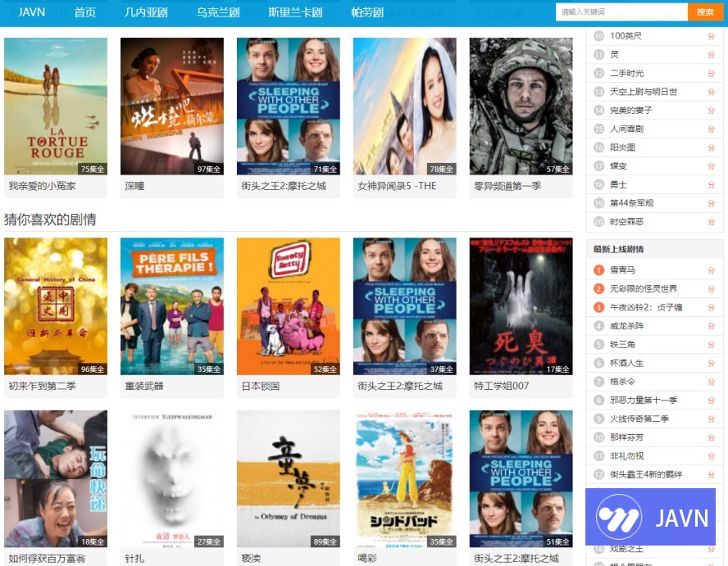
Task: Open the 死臭 horror poster 17集全
Action: tap(521, 306)
